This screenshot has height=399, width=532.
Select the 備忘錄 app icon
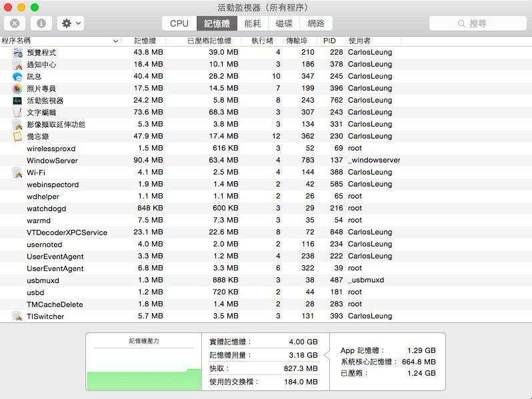click(17, 137)
